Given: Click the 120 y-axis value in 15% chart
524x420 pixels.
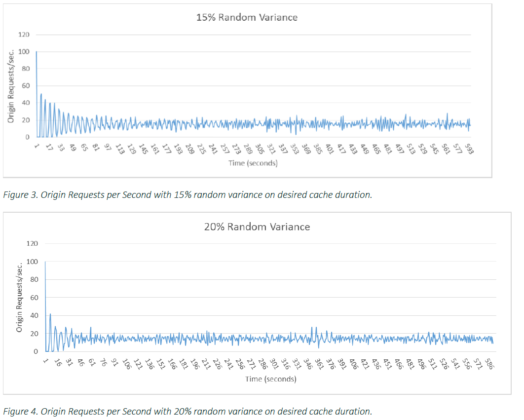Looking at the screenshot, I should [x=24, y=35].
